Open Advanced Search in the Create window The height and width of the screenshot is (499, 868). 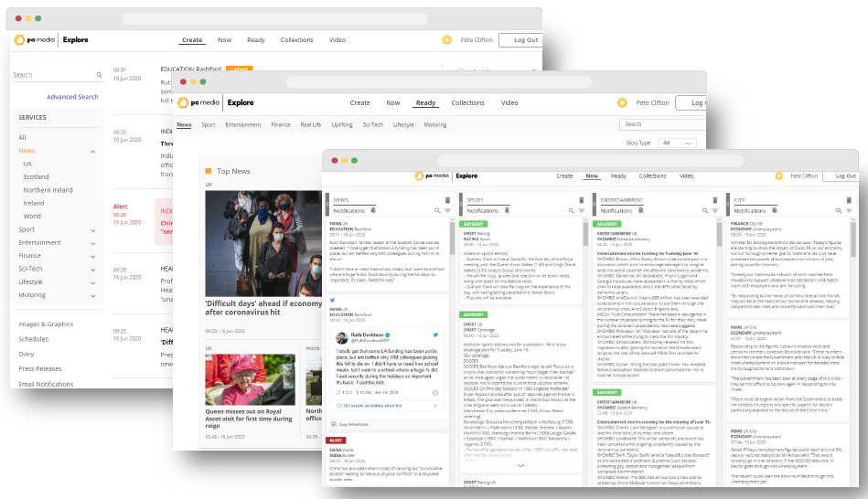pyautogui.click(x=72, y=97)
